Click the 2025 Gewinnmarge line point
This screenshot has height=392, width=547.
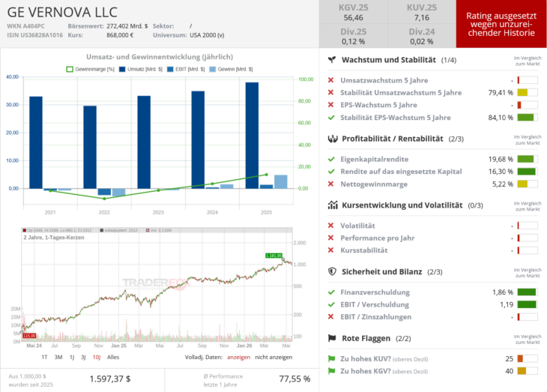coord(267,175)
